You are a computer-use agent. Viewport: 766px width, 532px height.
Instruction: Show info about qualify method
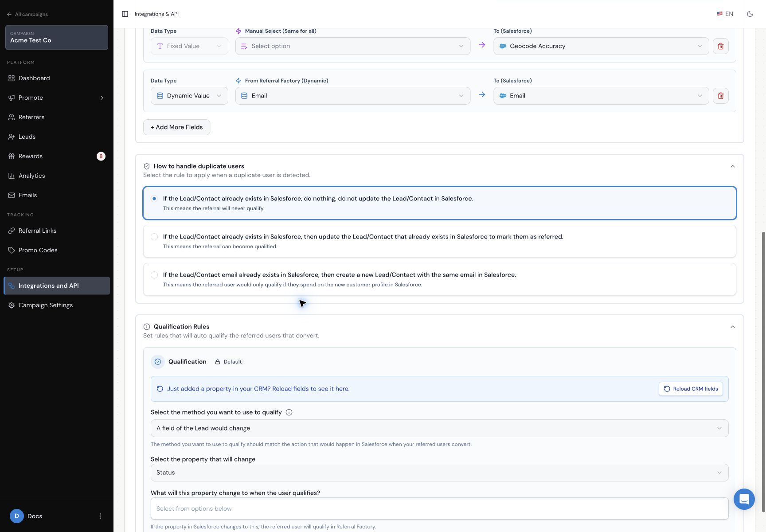coord(289,412)
